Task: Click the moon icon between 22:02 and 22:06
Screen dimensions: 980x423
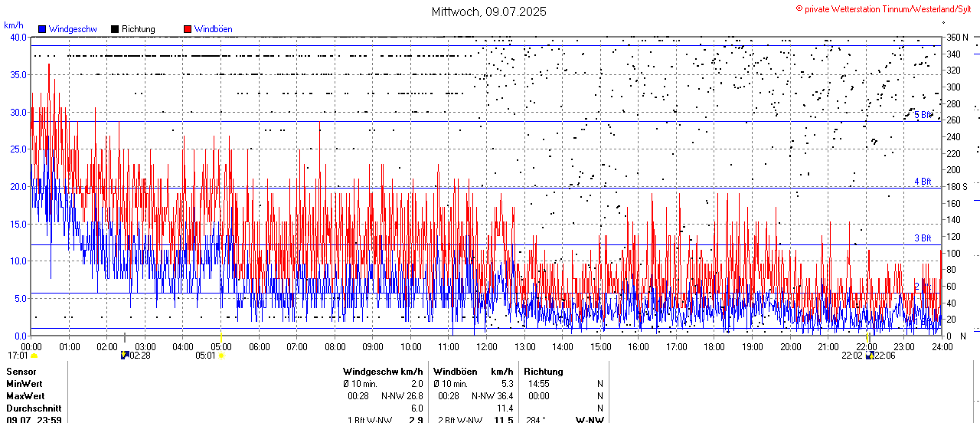Action: 870,356
